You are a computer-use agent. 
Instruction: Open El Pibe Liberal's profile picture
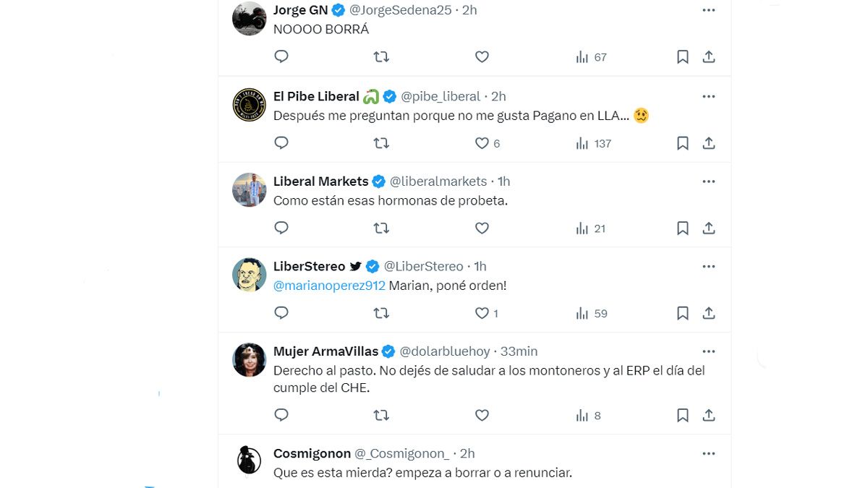250,105
